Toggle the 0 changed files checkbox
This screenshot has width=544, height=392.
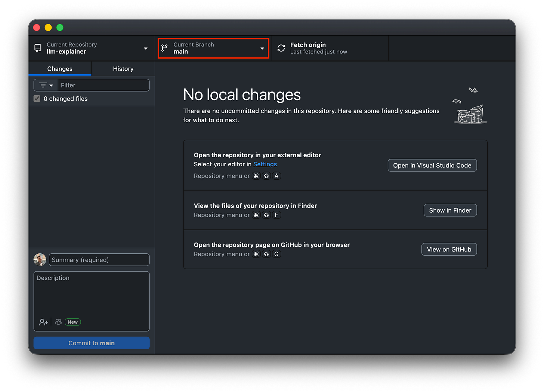37,98
